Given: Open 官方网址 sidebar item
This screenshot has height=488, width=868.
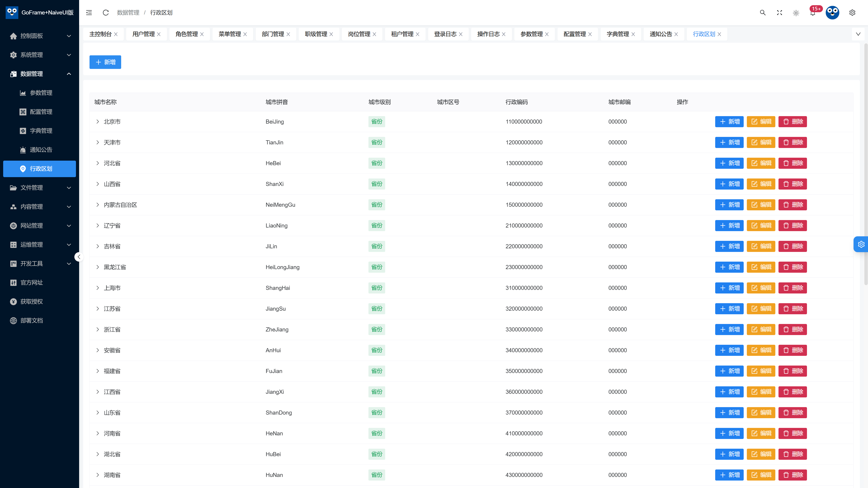Looking at the screenshot, I should pos(39,283).
